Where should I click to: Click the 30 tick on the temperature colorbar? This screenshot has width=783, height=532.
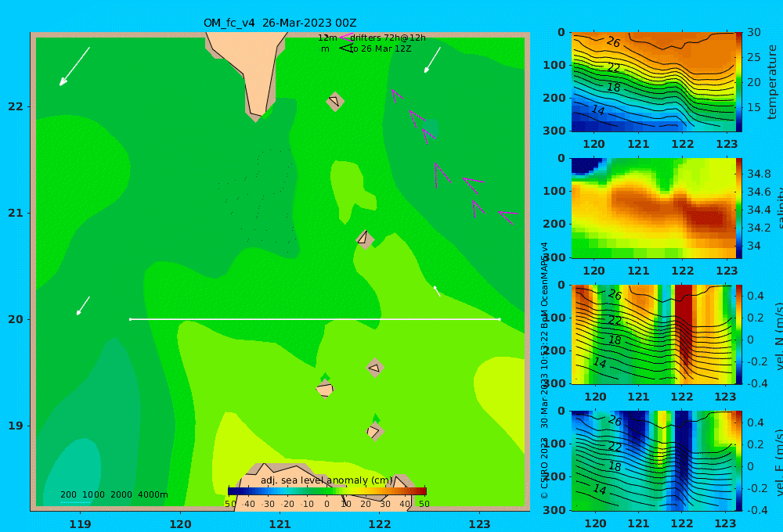point(753,32)
